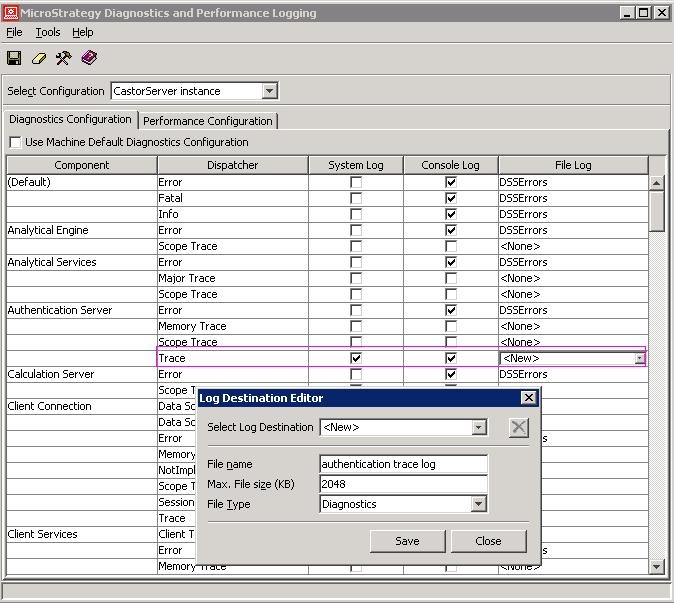Click the Close button in the dialog

(x=488, y=541)
